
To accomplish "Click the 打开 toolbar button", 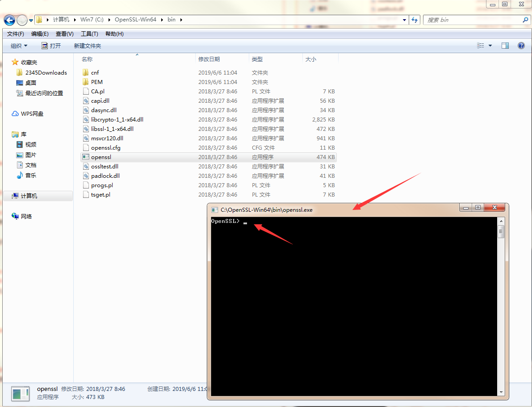I will pos(51,46).
